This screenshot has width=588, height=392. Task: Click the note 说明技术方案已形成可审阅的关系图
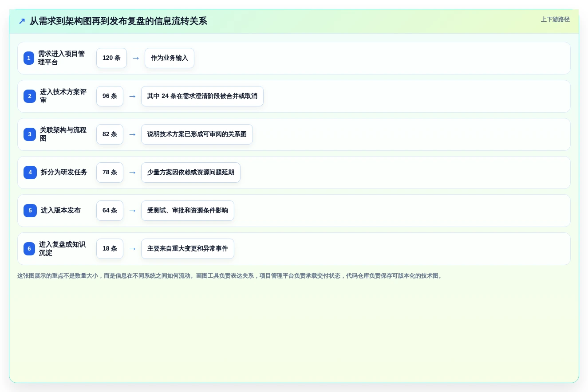click(x=197, y=134)
